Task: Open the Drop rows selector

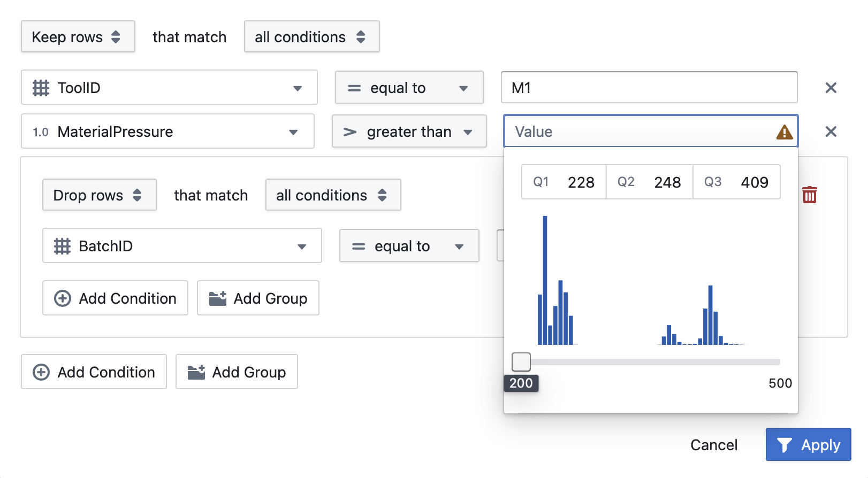Action: (99, 195)
